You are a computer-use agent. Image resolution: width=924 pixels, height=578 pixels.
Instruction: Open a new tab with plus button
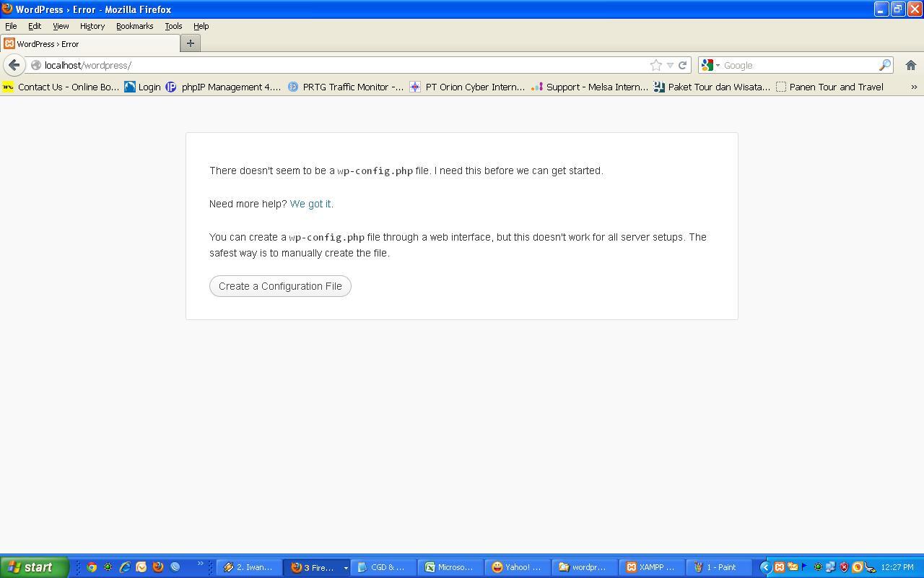click(x=190, y=43)
